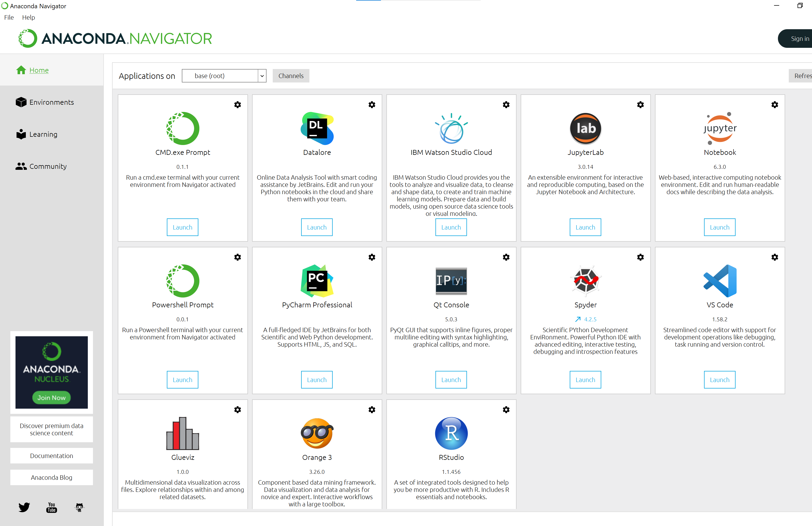Click the JupyterLab 3.0.14 version text
Viewport: 812px width, 526px height.
(585, 167)
